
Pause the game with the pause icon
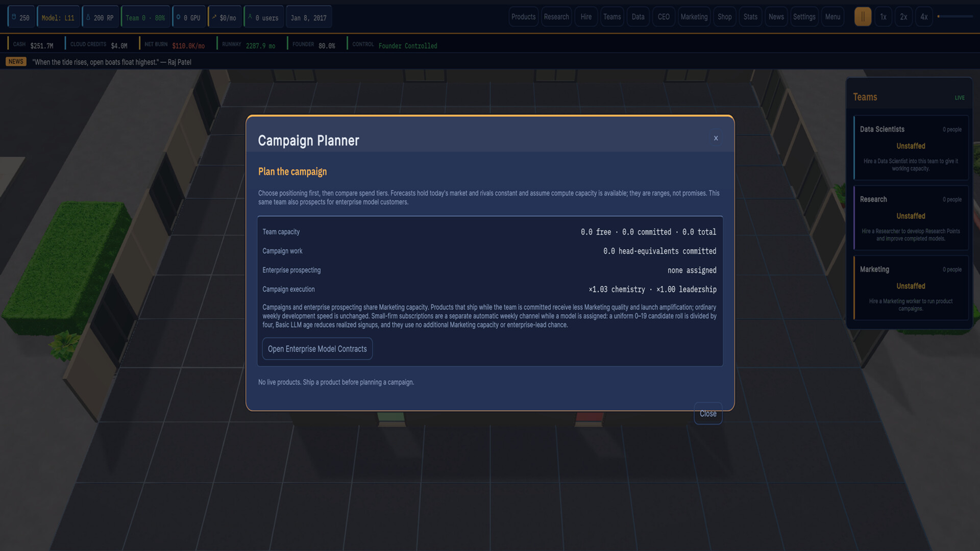[x=863, y=17]
